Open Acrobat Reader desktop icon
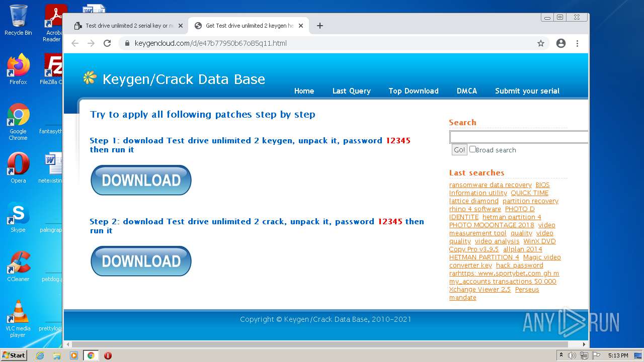644x362 pixels. (53, 23)
